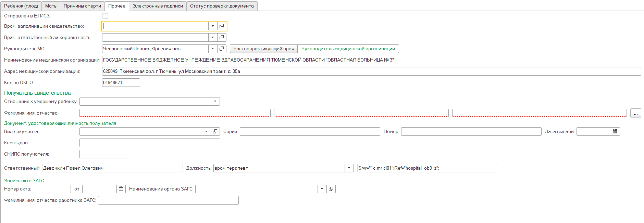Expand Отношение к умершему ребенку dropdown
644x223 pixels.
tap(215, 102)
